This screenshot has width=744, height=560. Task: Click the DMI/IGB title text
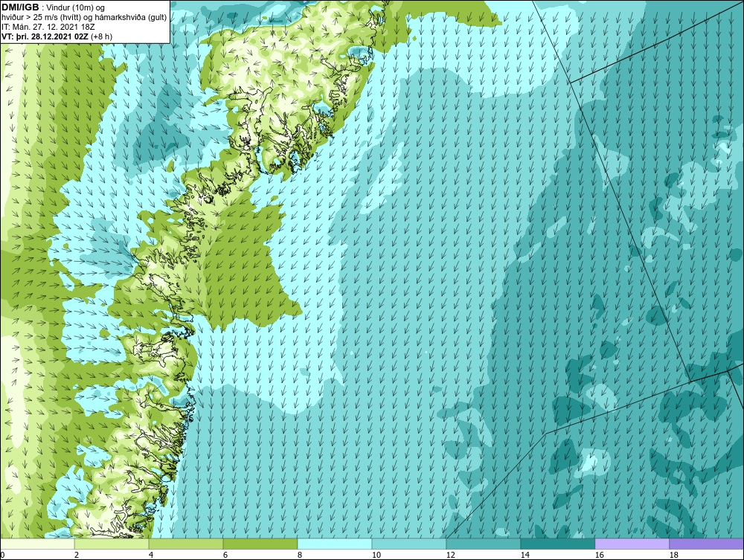click(x=20, y=7)
